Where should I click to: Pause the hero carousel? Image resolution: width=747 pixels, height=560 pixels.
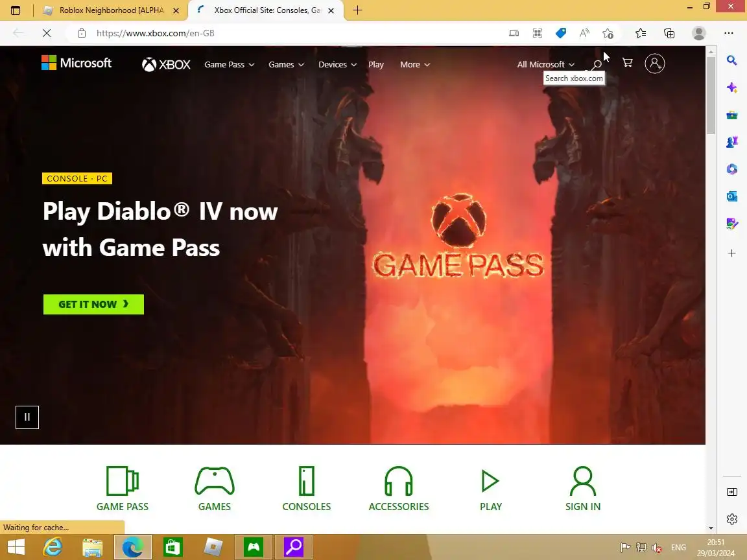pyautogui.click(x=27, y=417)
